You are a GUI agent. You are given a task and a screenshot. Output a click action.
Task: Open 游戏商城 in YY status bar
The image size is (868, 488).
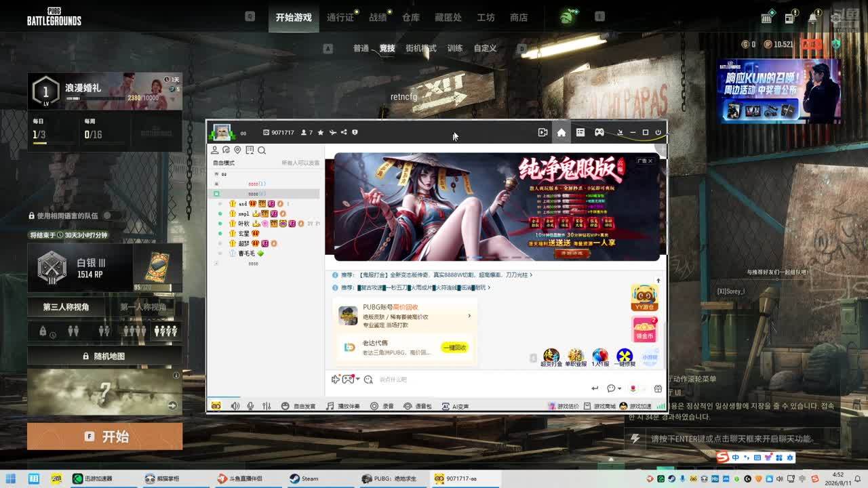pyautogui.click(x=600, y=406)
